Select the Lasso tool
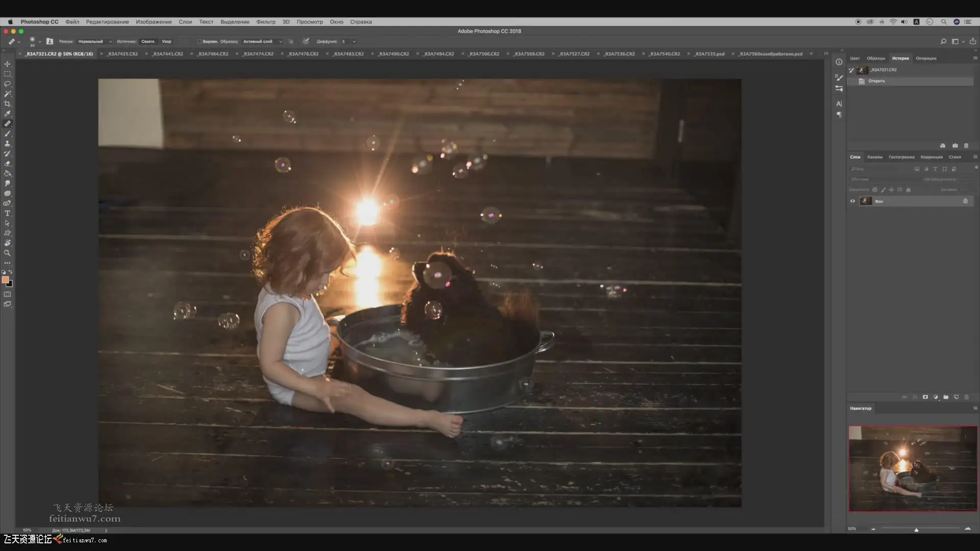The height and width of the screenshot is (551, 980). pos(7,84)
